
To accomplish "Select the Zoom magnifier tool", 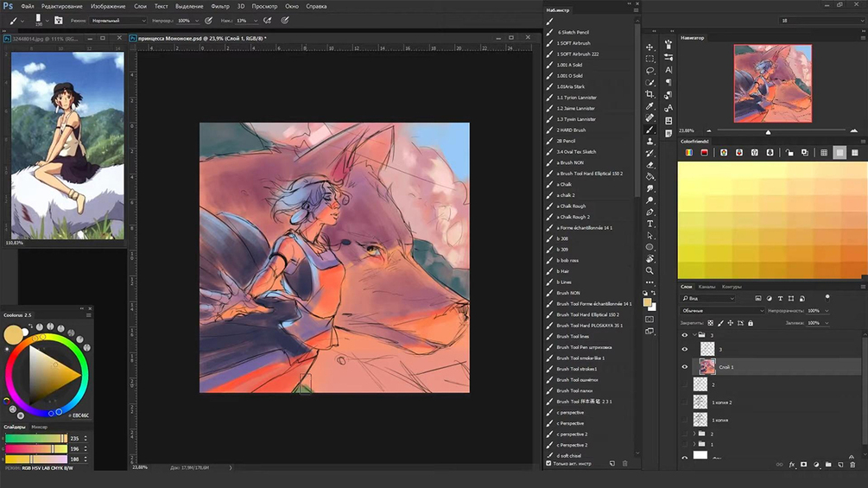I will point(649,270).
